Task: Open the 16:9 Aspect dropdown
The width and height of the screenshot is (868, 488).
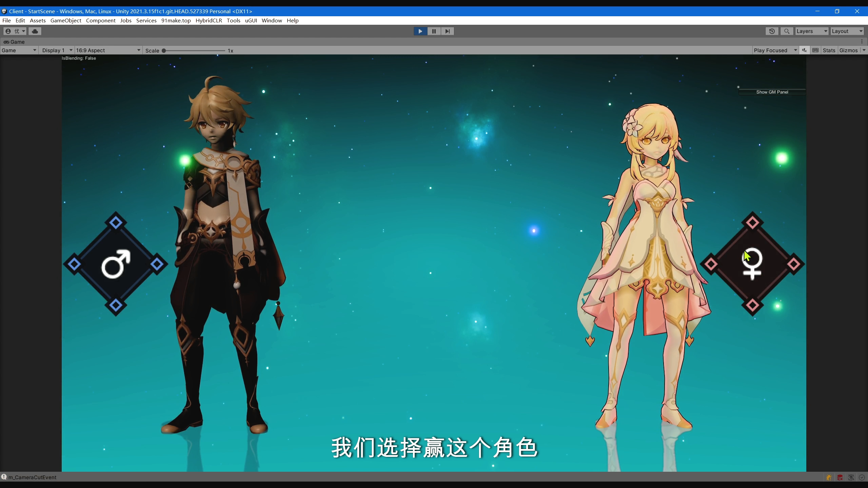Action: [108, 50]
